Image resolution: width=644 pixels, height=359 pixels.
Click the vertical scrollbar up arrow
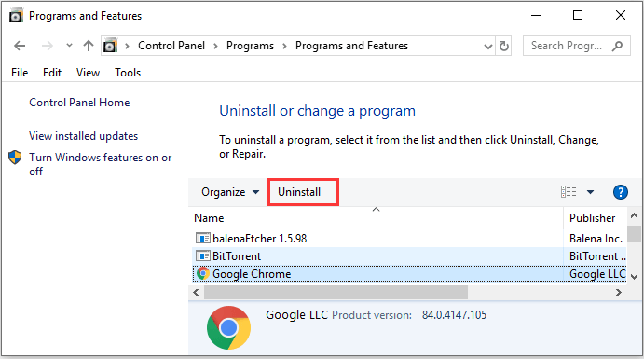click(634, 215)
